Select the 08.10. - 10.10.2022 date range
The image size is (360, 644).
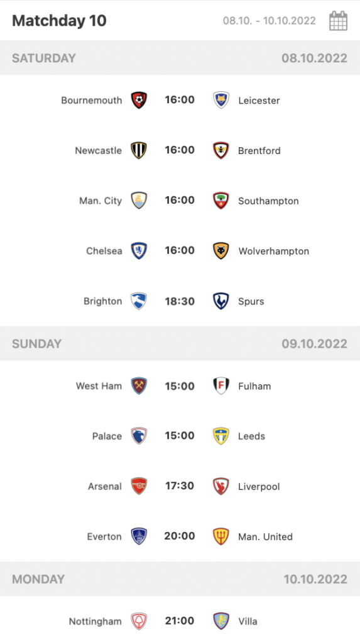tap(270, 21)
